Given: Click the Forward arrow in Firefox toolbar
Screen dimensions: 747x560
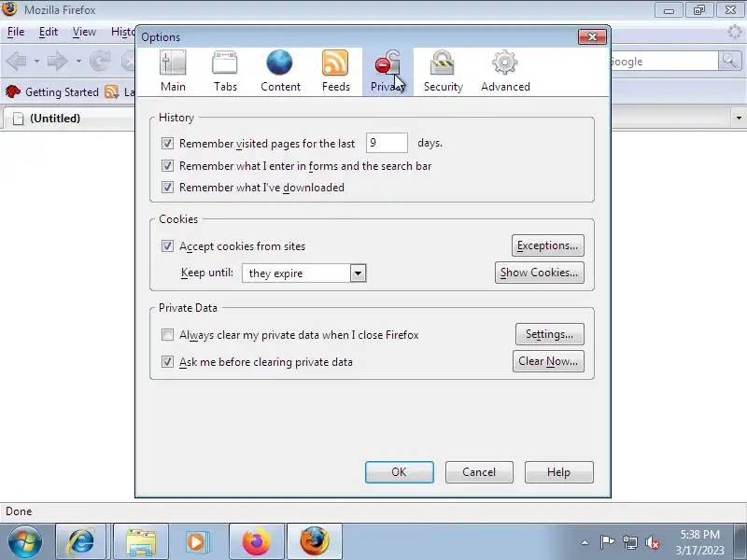Looking at the screenshot, I should [x=58, y=61].
